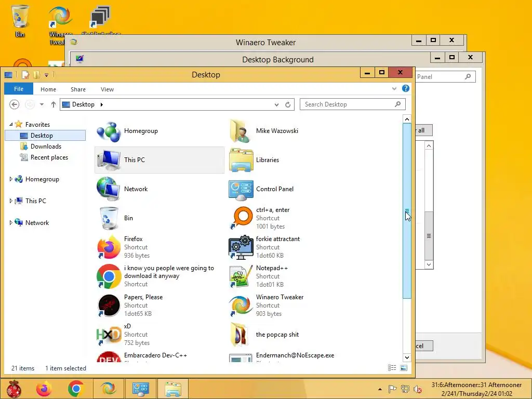The width and height of the screenshot is (532, 399).
Task: Open Customize Quick Access Toolbar dropdown
Action: tap(46, 75)
